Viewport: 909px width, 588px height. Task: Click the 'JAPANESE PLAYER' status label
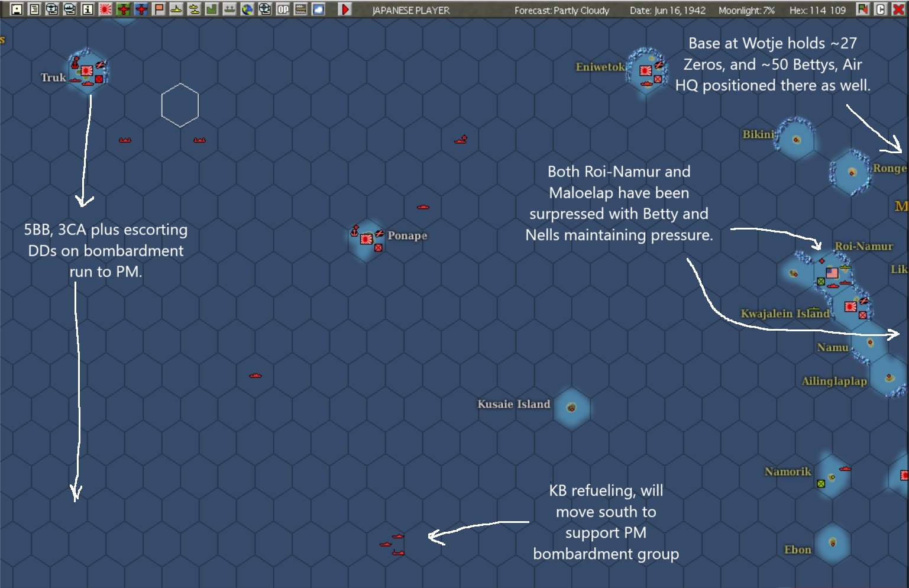[x=411, y=10]
